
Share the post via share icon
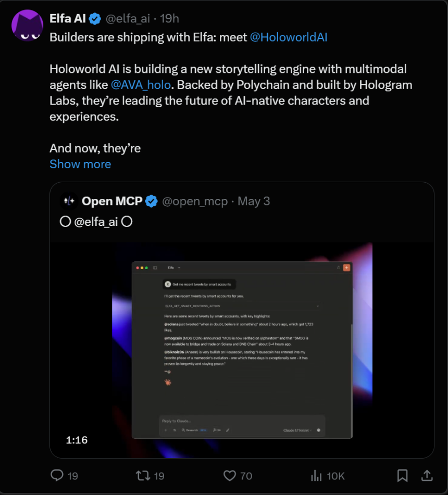pyautogui.click(x=426, y=475)
